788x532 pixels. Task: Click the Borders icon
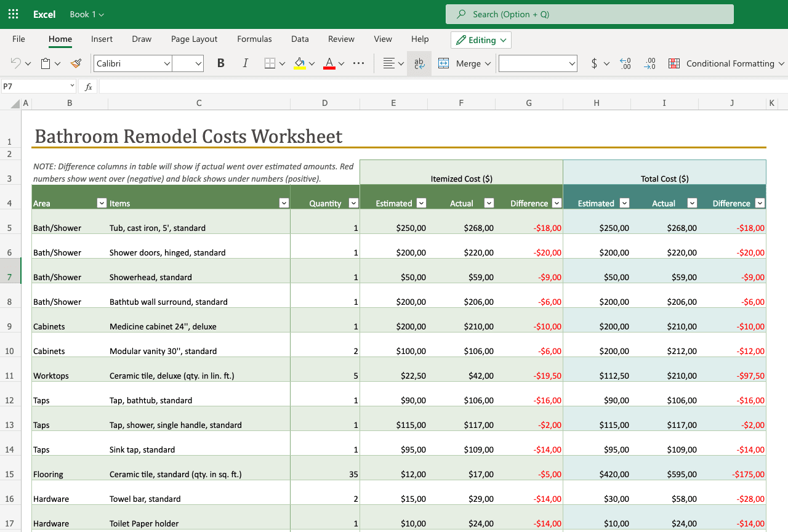point(270,63)
